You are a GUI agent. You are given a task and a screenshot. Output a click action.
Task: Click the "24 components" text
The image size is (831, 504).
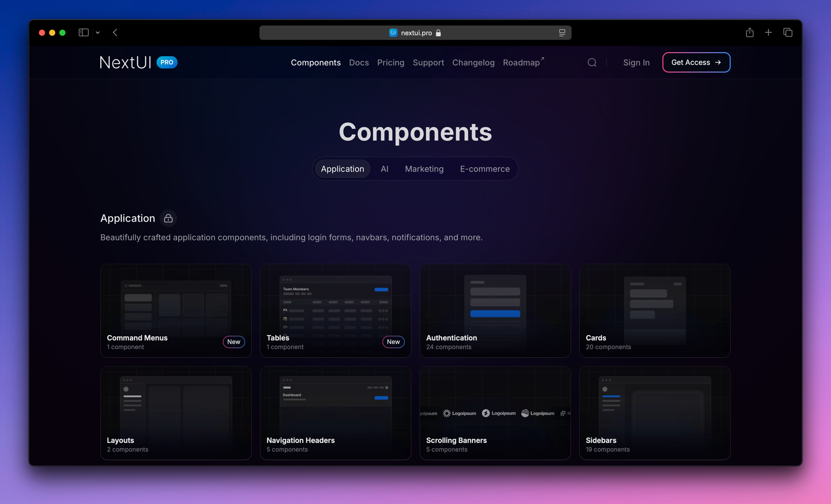click(449, 347)
